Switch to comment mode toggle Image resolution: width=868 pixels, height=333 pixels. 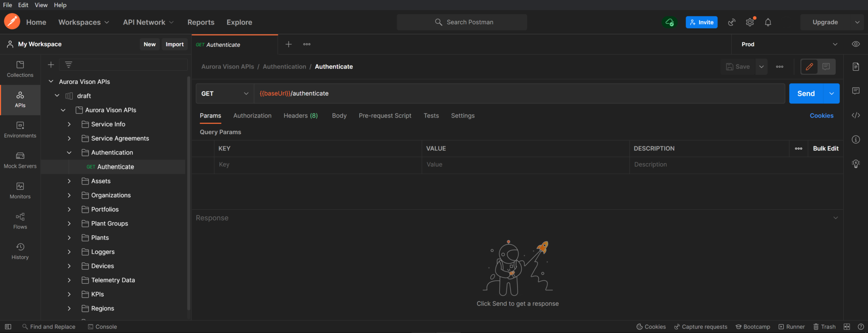(826, 67)
